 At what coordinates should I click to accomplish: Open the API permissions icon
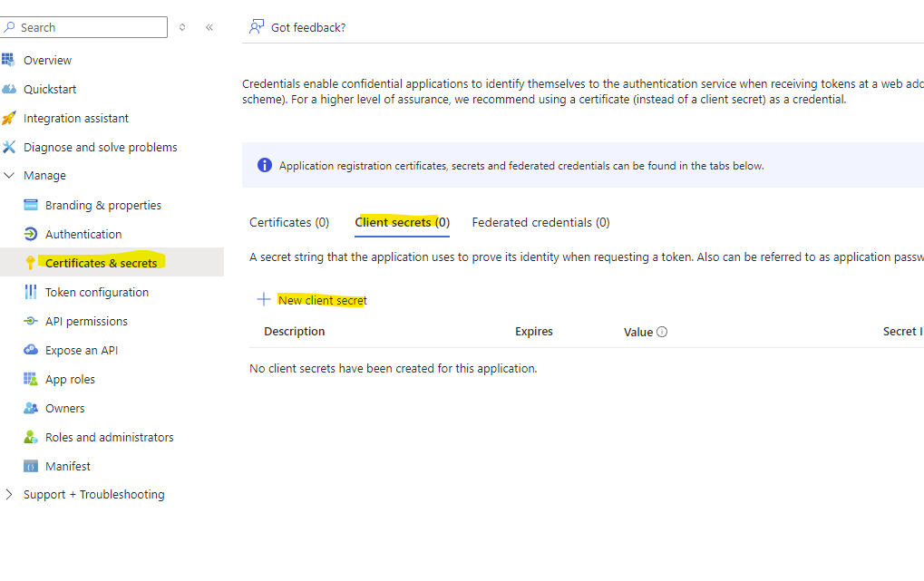(31, 321)
